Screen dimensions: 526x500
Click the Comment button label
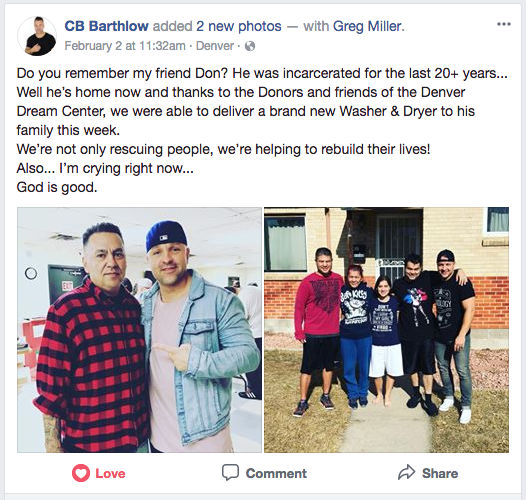(276, 473)
